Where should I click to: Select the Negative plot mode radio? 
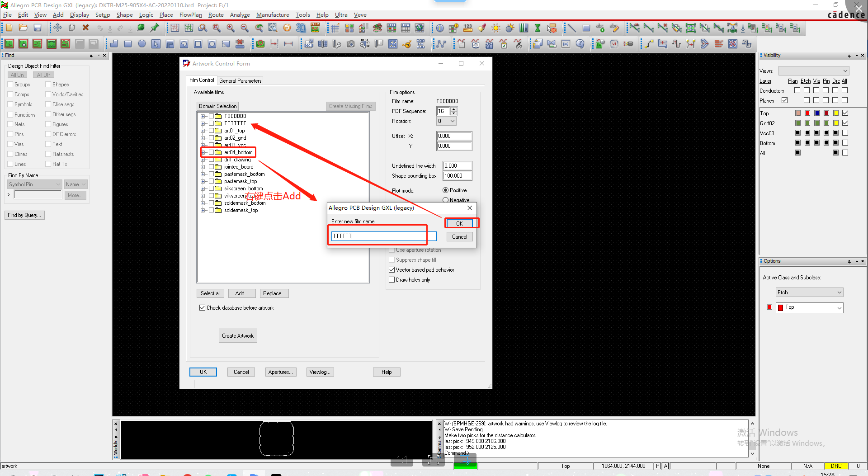coord(445,200)
